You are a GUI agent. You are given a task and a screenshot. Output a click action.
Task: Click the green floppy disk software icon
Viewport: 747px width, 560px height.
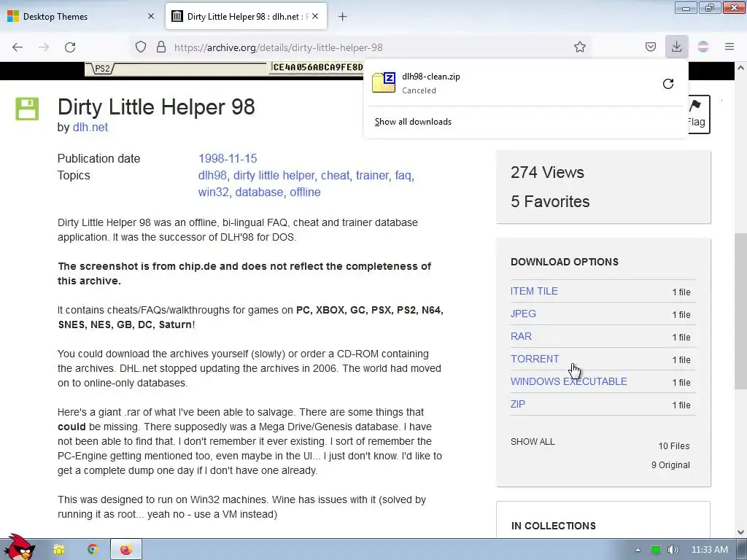point(27,109)
